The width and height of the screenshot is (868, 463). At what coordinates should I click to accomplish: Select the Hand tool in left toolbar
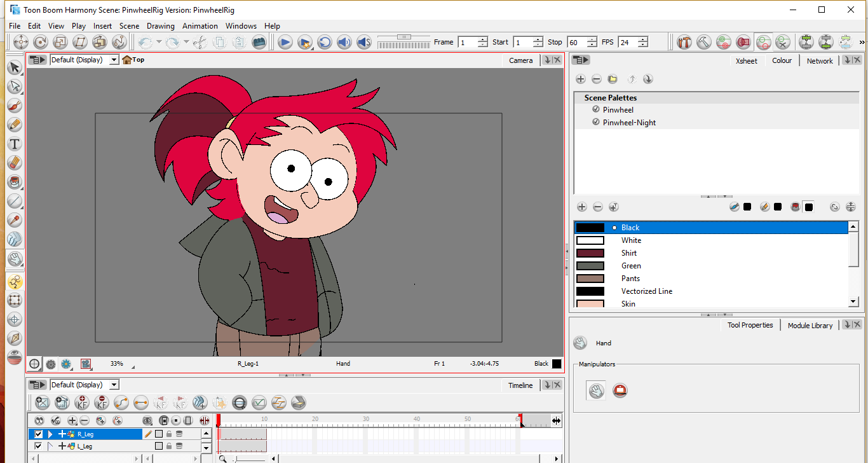[14, 259]
